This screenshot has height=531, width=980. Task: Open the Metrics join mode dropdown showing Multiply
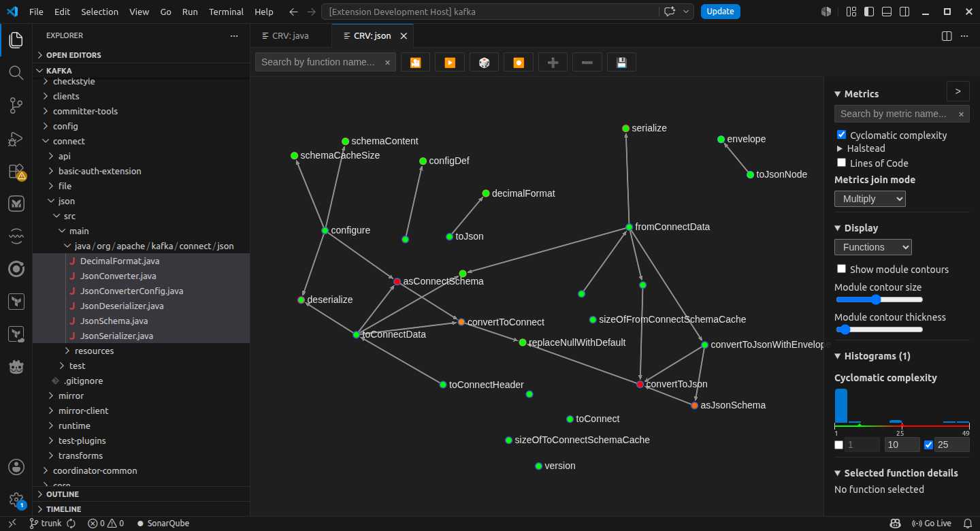coord(870,199)
